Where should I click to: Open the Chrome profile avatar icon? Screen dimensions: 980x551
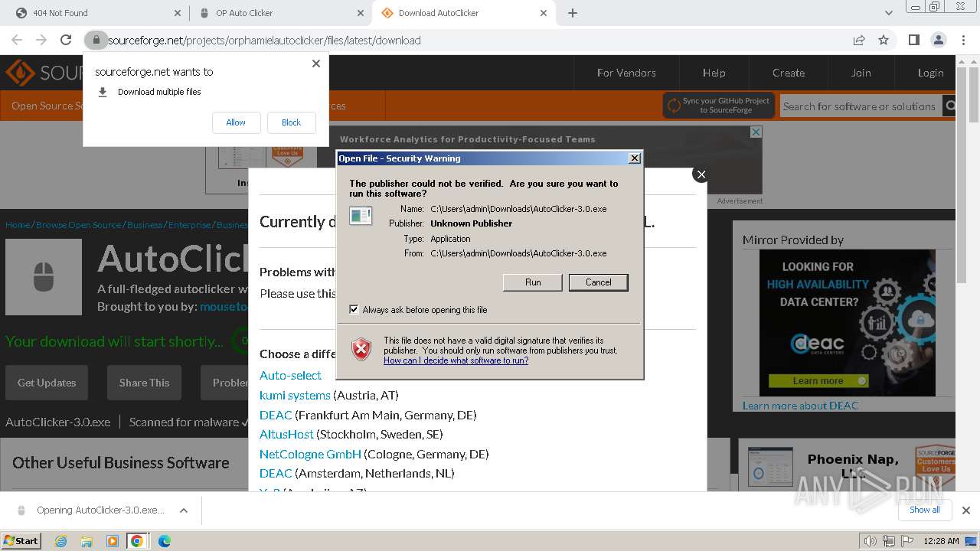[x=938, y=40]
